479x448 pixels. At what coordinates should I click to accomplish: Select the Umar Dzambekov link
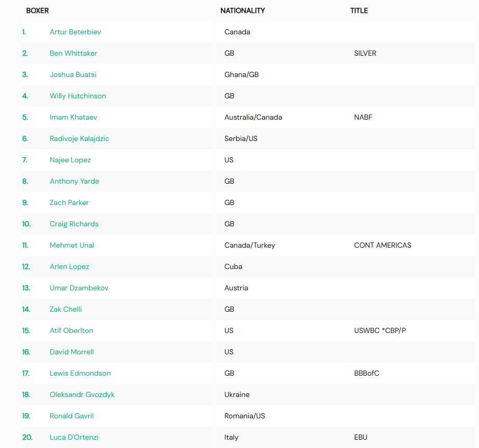pyautogui.click(x=79, y=288)
